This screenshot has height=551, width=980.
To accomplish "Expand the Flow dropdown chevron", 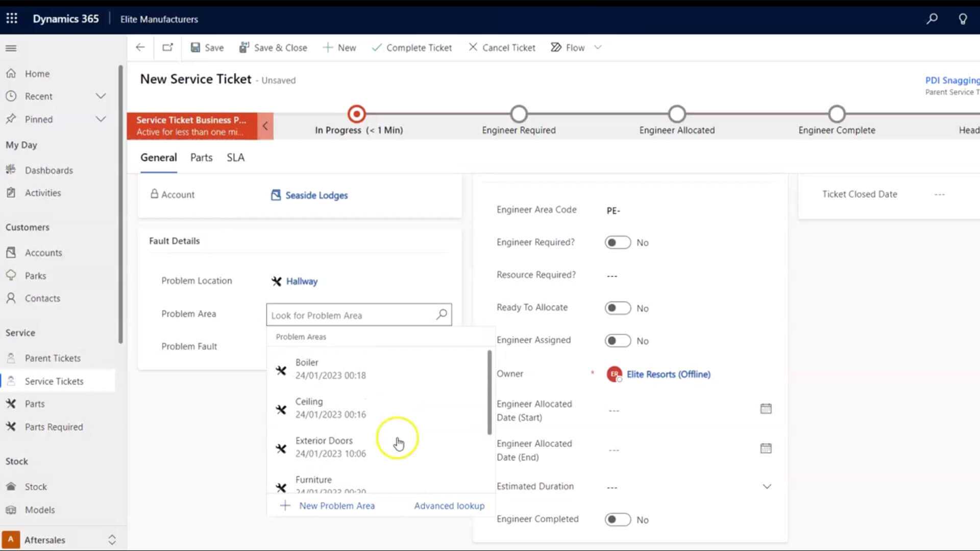I will click(x=598, y=47).
